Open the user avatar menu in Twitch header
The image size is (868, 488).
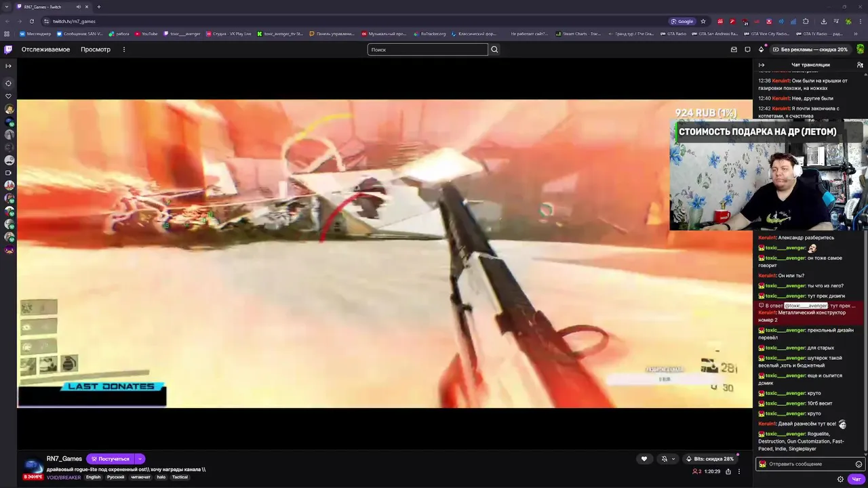pyautogui.click(x=860, y=49)
